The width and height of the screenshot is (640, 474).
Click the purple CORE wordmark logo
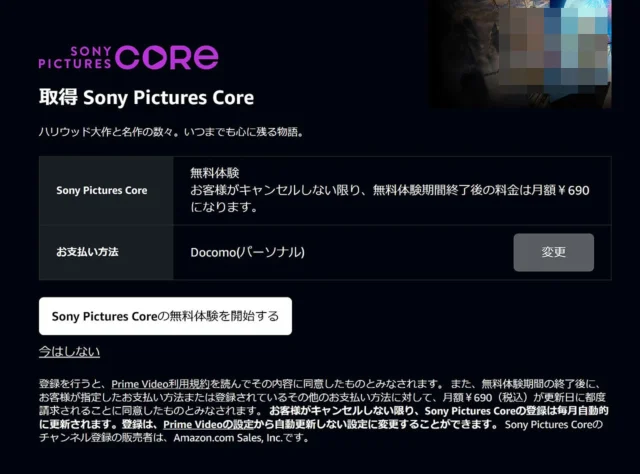coord(167,57)
